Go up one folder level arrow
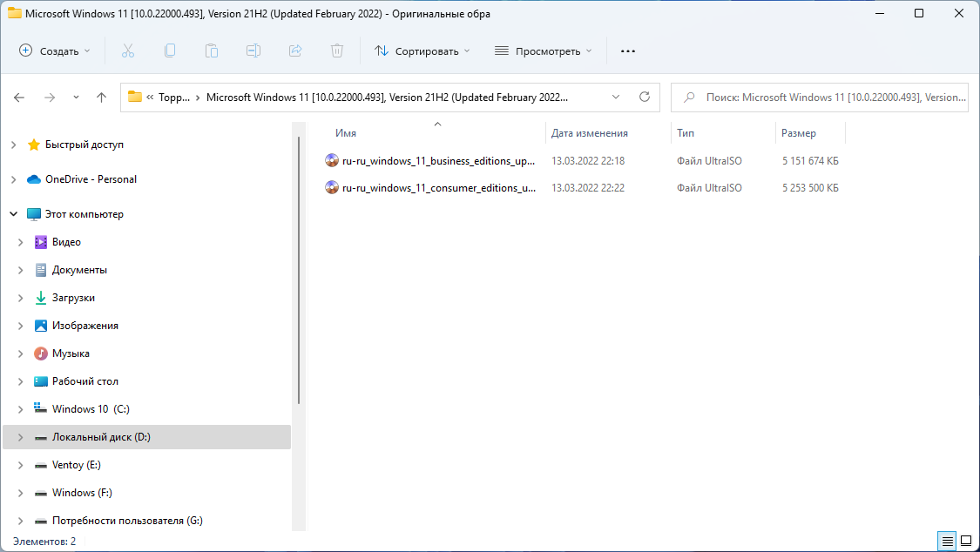Viewport: 980px width, 552px height. (x=101, y=98)
